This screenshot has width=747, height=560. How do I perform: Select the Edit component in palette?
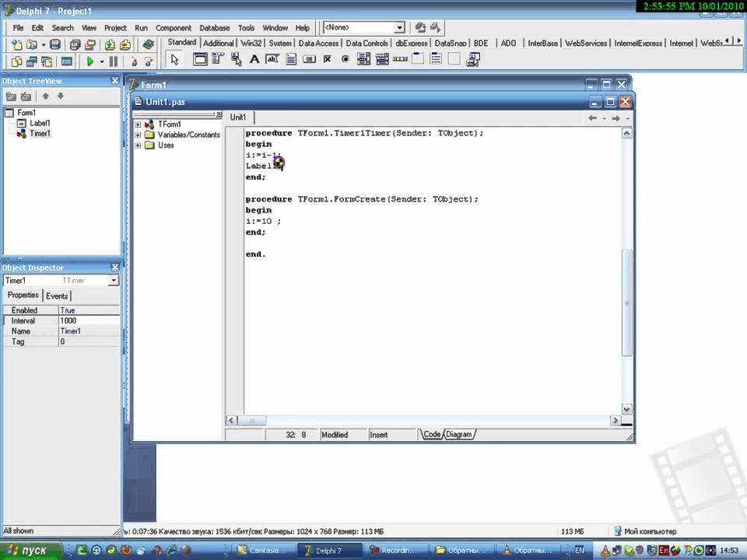[x=272, y=59]
